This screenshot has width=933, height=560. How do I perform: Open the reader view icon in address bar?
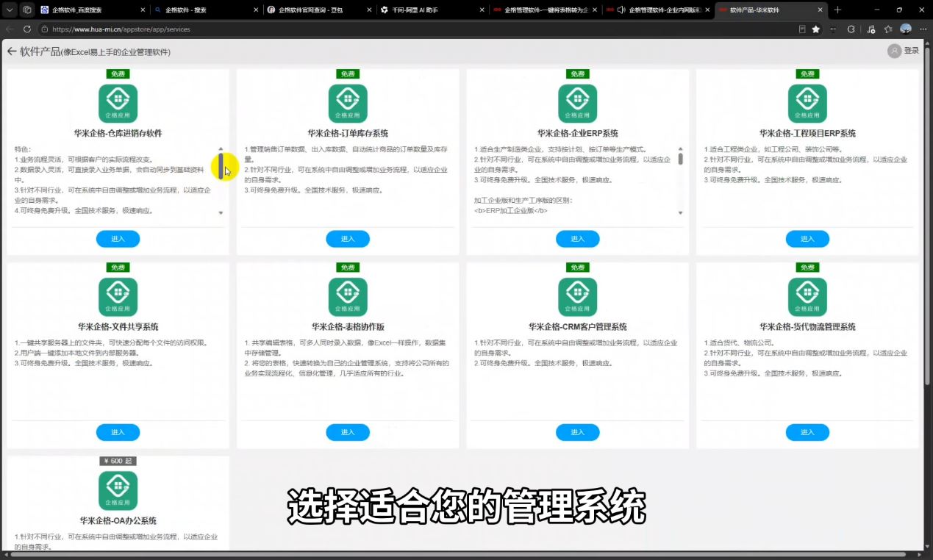(x=802, y=29)
